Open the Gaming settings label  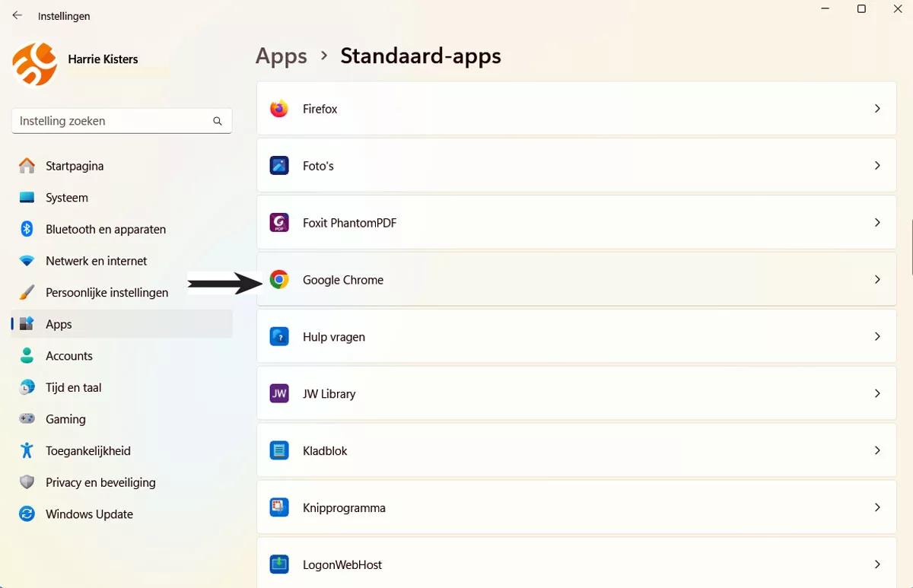pyautogui.click(x=65, y=419)
